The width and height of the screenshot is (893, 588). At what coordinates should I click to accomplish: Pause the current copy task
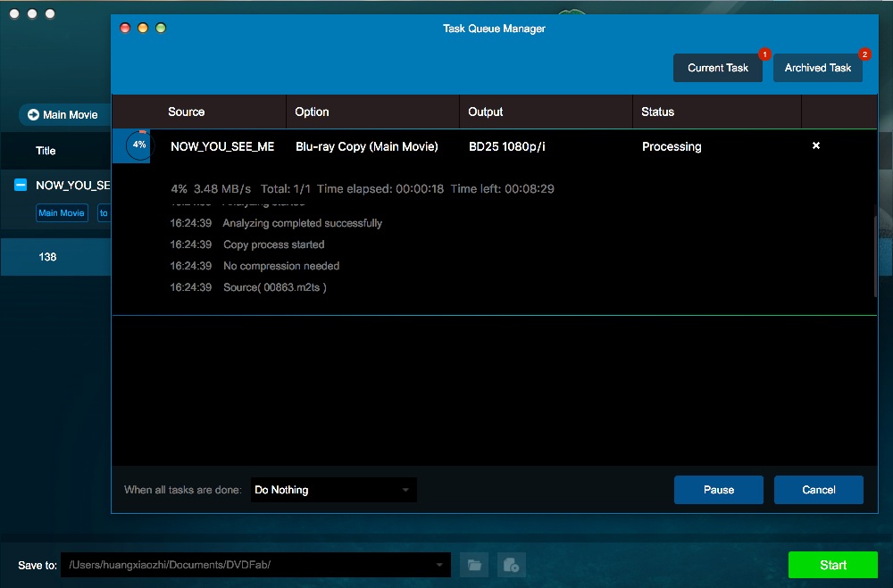point(718,490)
